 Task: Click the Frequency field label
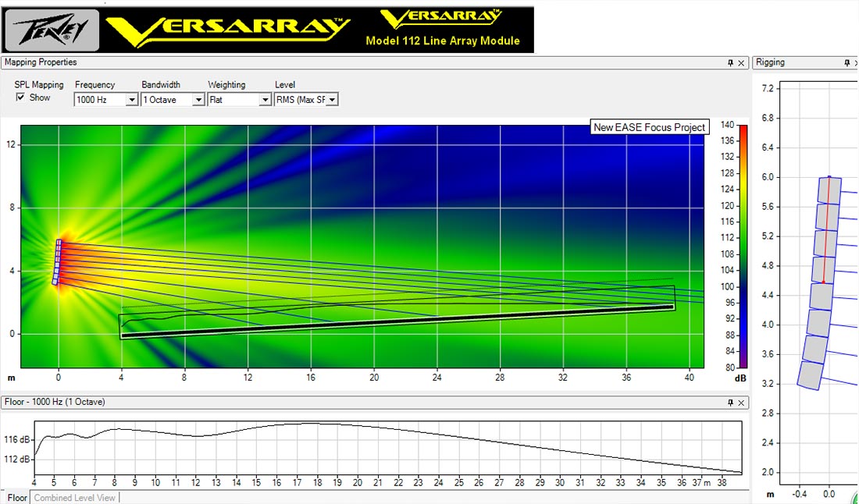point(94,85)
